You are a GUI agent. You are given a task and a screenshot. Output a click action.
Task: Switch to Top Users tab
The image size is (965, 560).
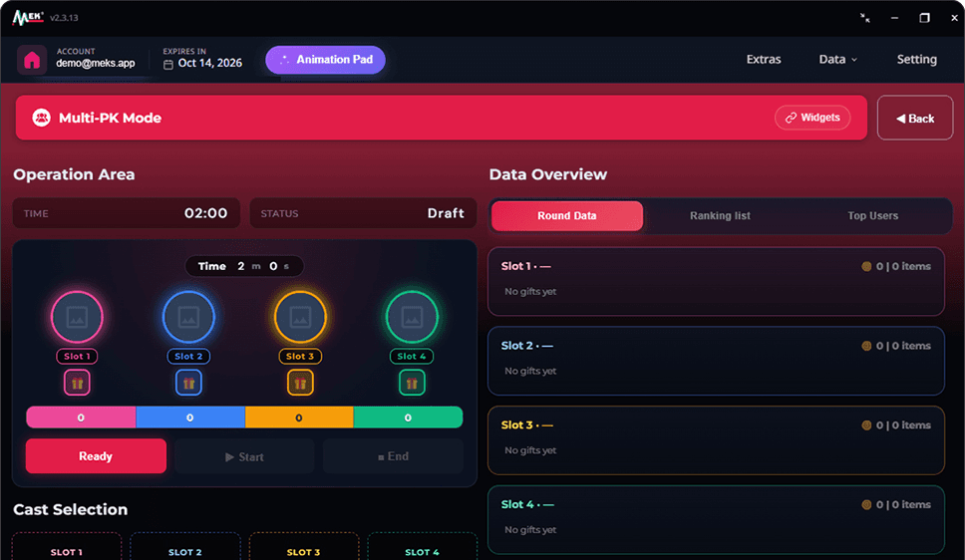(872, 216)
